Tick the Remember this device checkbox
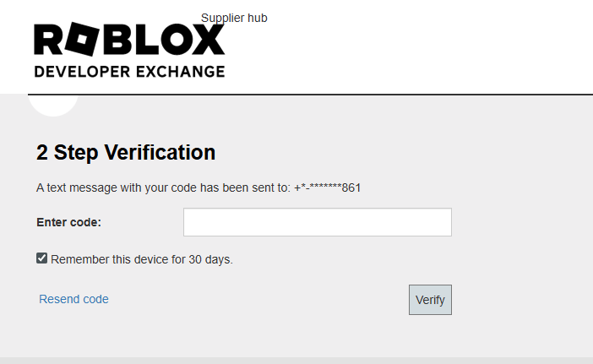The height and width of the screenshot is (364, 593). (x=42, y=258)
